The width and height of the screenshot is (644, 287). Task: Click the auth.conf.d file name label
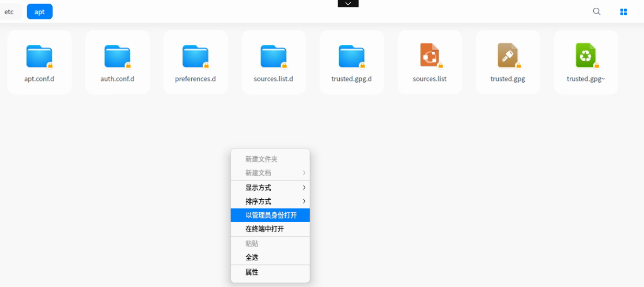coord(117,79)
